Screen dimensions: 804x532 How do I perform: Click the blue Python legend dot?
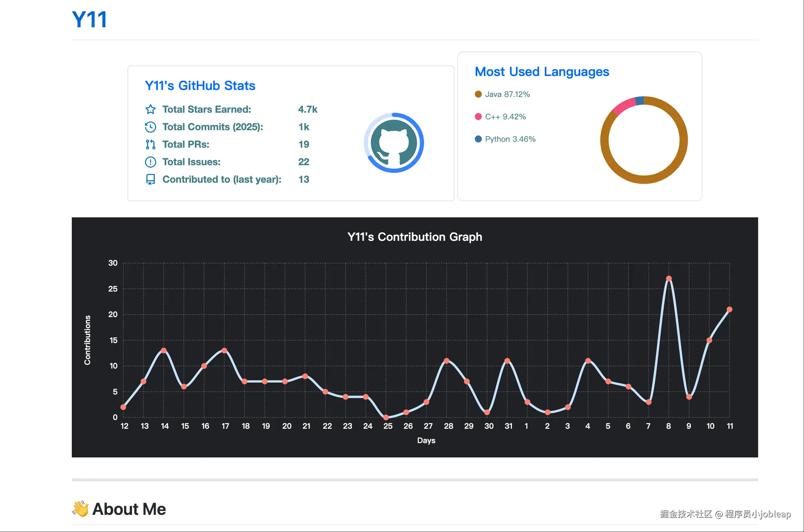[478, 139]
